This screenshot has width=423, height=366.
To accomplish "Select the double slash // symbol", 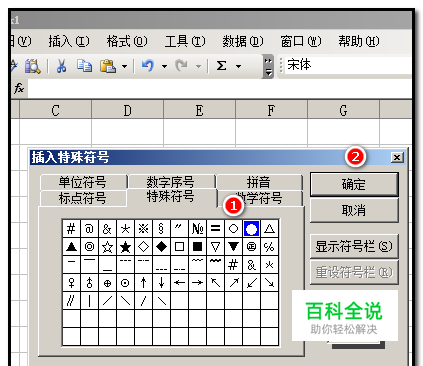I will 71,301.
